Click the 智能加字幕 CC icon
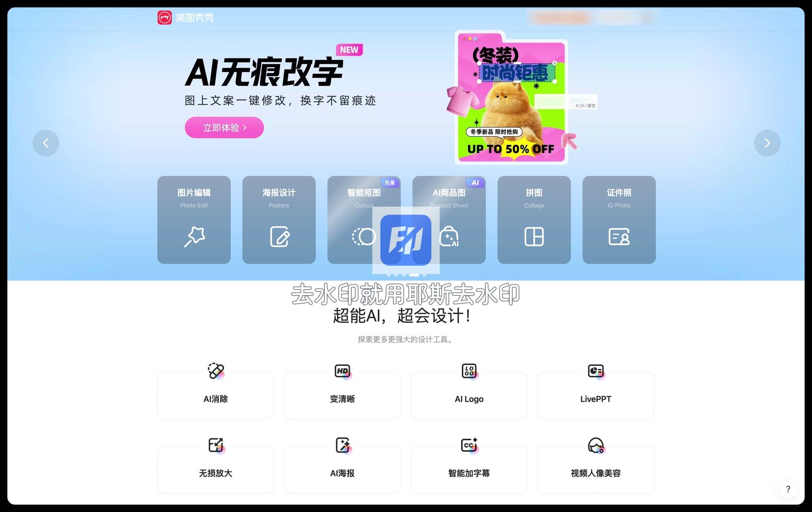 pyautogui.click(x=470, y=445)
